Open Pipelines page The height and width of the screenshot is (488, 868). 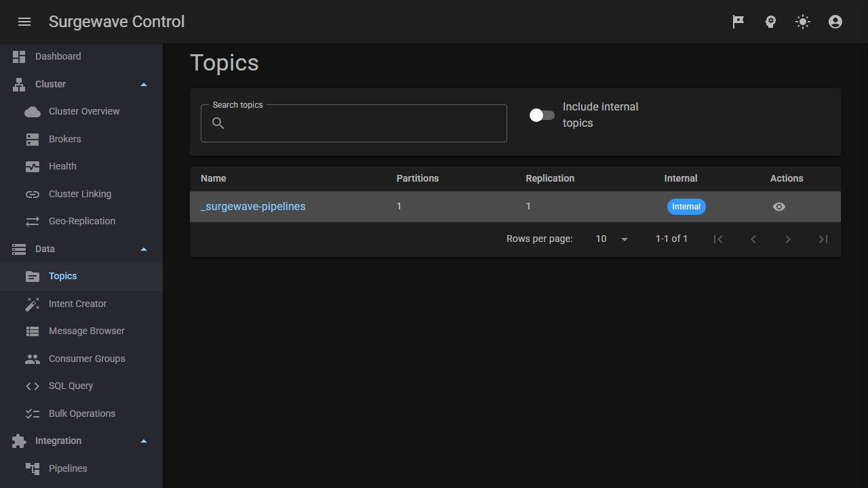[81, 469]
